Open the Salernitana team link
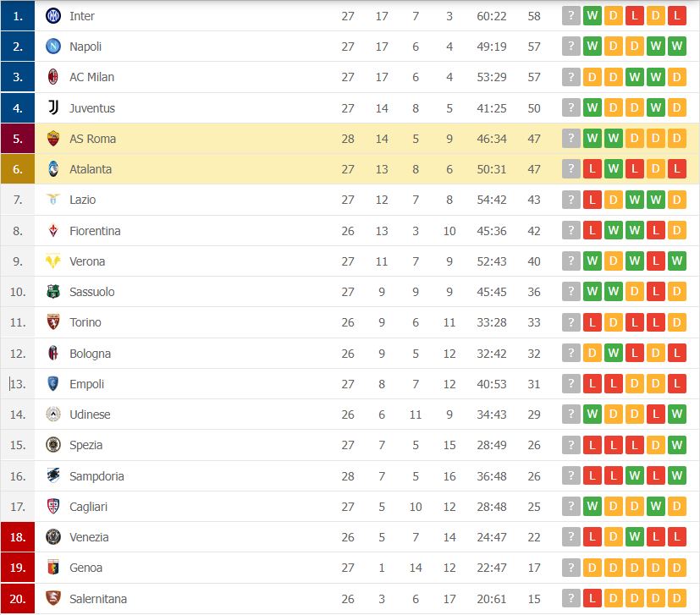Screen dimensions: 700x615 [97, 599]
